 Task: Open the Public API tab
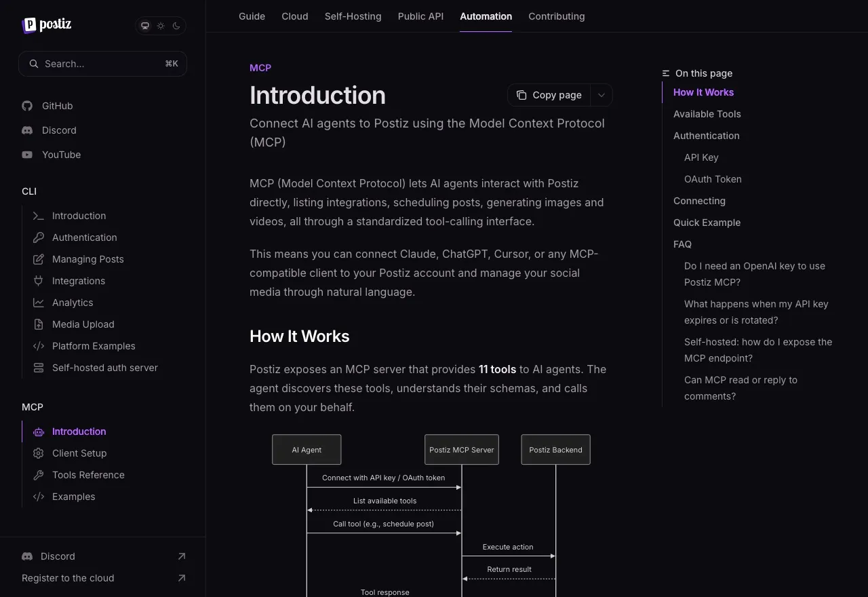pyautogui.click(x=420, y=16)
